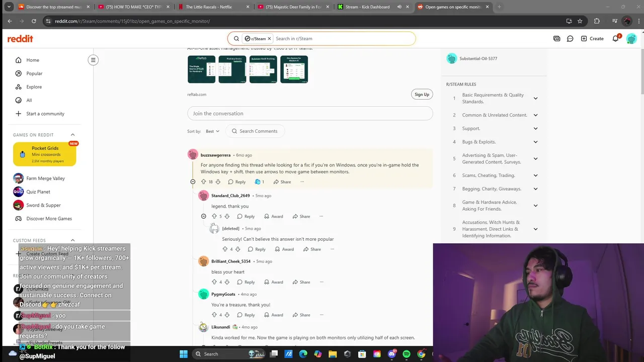Click the Search Comments field
Screen dimensions: 644x362
coord(255,131)
